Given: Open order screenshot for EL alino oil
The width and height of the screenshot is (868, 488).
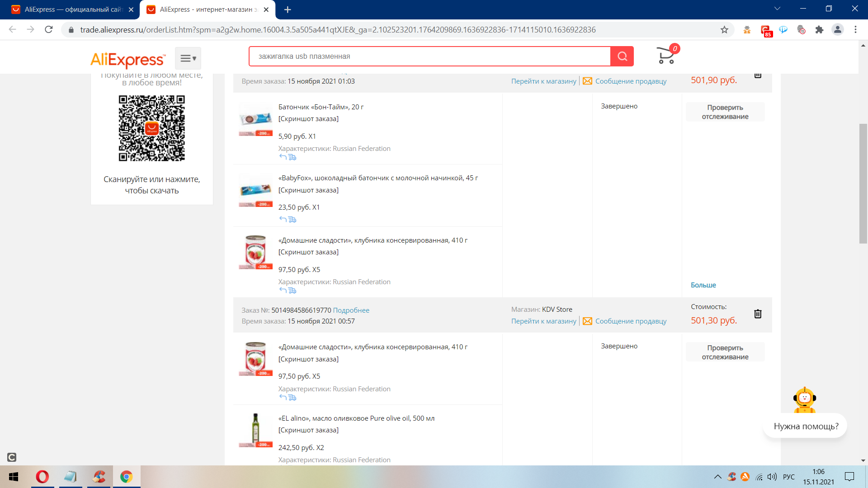Looking at the screenshot, I should 308,430.
